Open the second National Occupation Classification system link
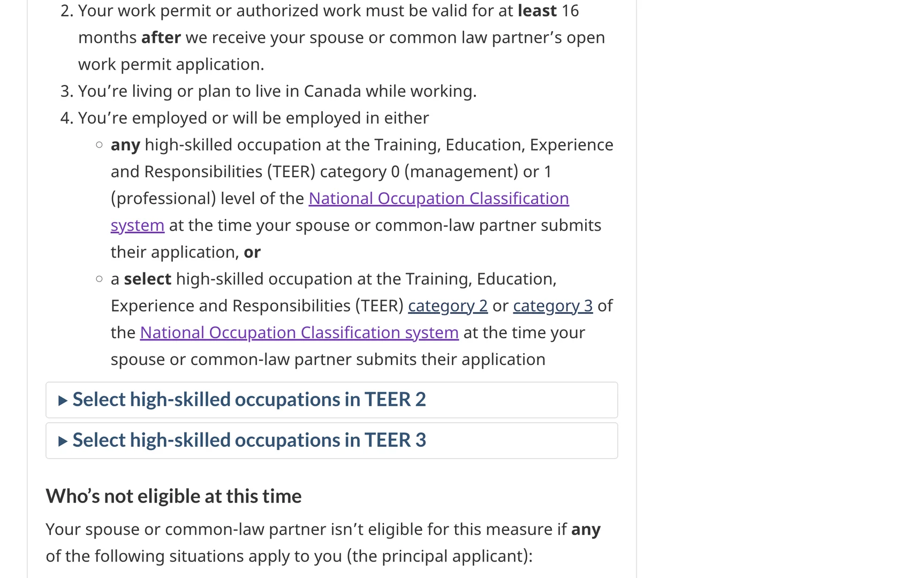Screen dimensions: 924x578 point(299,332)
